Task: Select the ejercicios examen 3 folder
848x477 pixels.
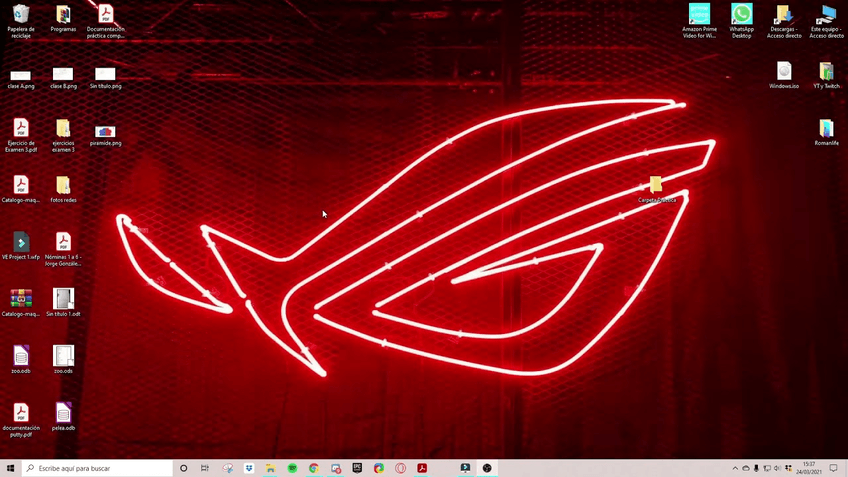Action: click(63, 135)
